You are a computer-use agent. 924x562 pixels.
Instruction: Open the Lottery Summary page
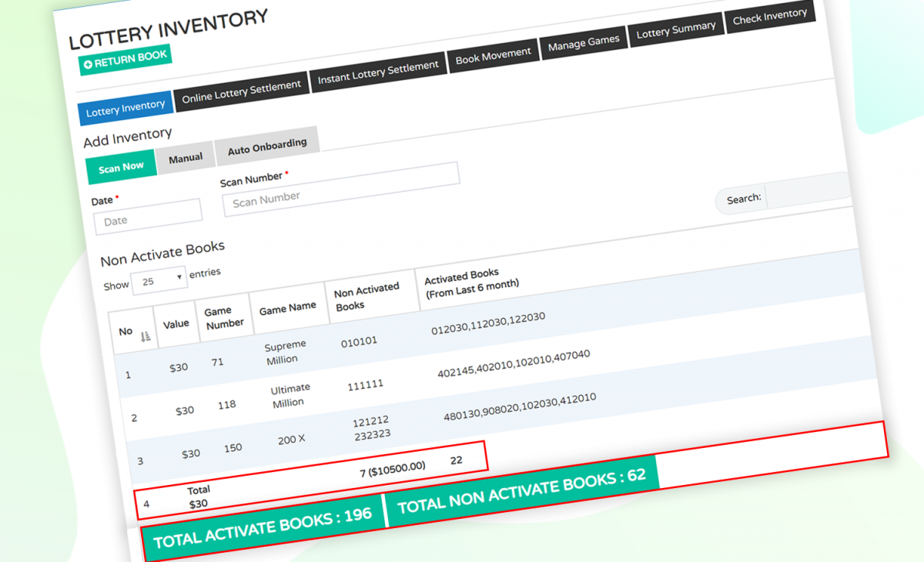pos(676,27)
